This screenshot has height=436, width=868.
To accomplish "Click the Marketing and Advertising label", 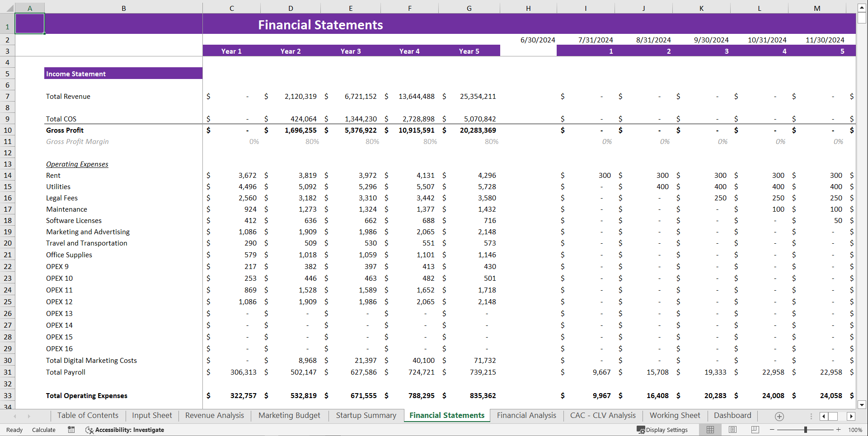I will point(88,232).
